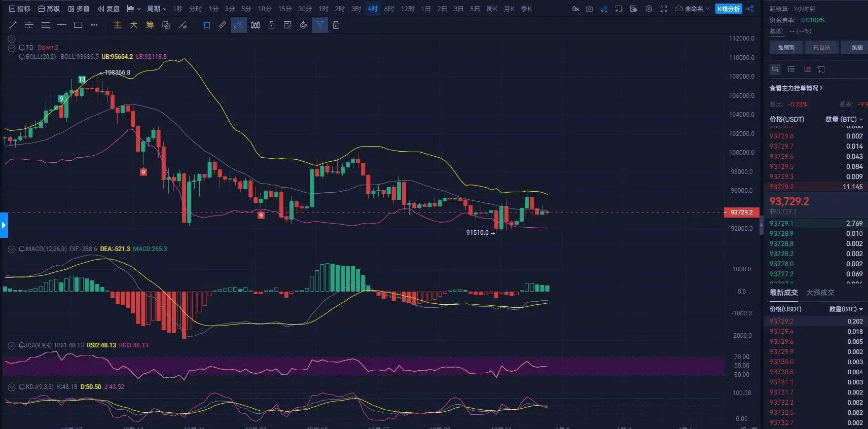The height and width of the screenshot is (429, 868).
Task: Click the TD 13 marker on chart
Action: click(82, 80)
